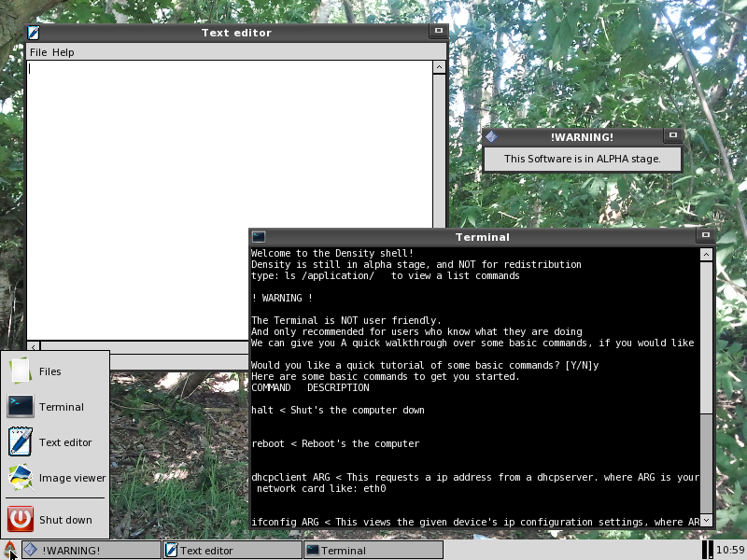Click the text area of the Text editor
Image resolution: width=747 pixels, height=560 pixels.
pyautogui.click(x=230, y=200)
